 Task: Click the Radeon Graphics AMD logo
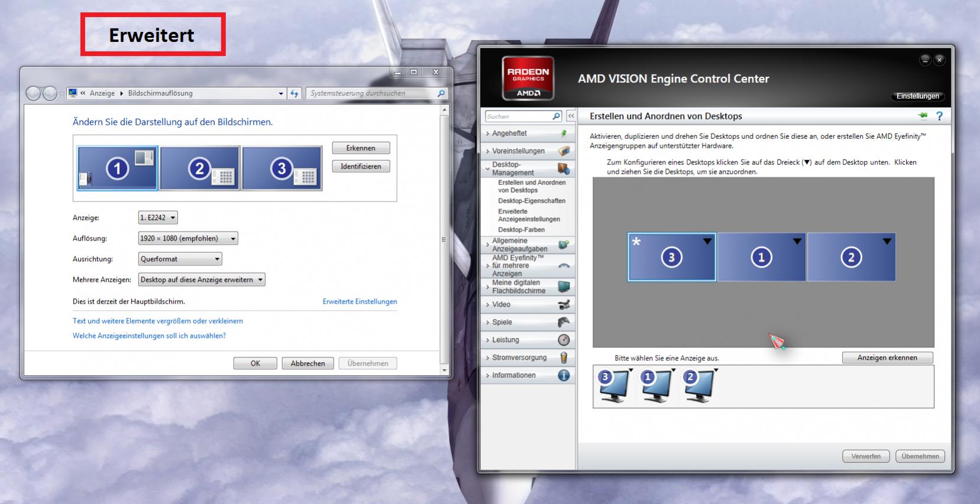pos(528,78)
